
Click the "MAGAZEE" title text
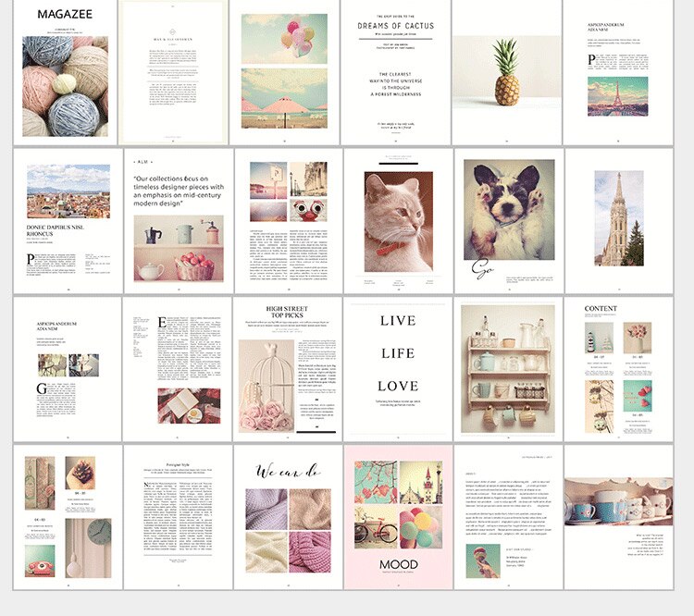pyautogui.click(x=65, y=14)
